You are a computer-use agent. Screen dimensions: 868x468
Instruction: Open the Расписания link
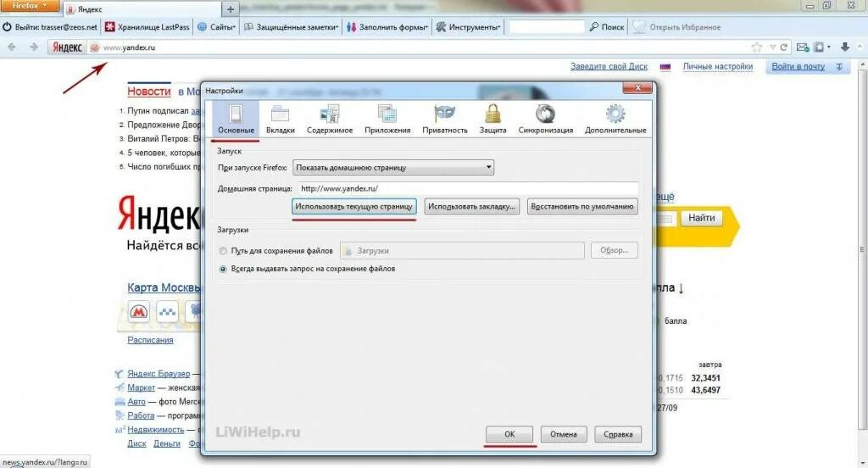click(150, 339)
